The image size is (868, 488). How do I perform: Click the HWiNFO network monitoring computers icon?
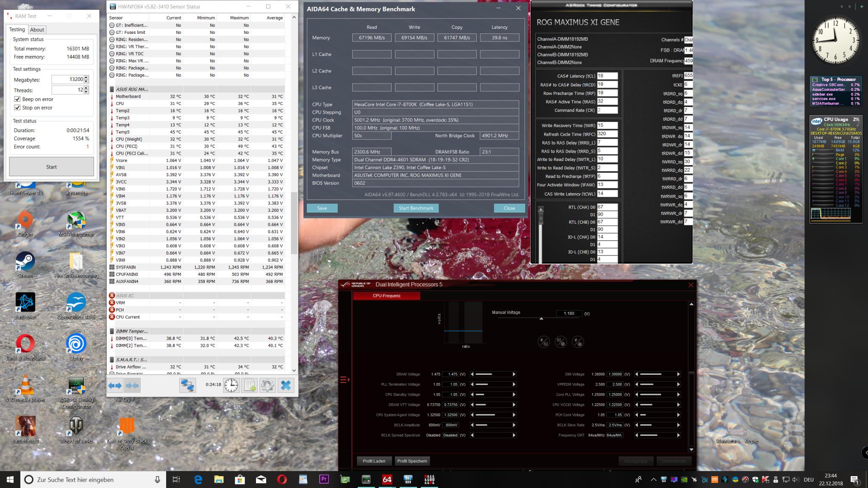[x=187, y=385]
